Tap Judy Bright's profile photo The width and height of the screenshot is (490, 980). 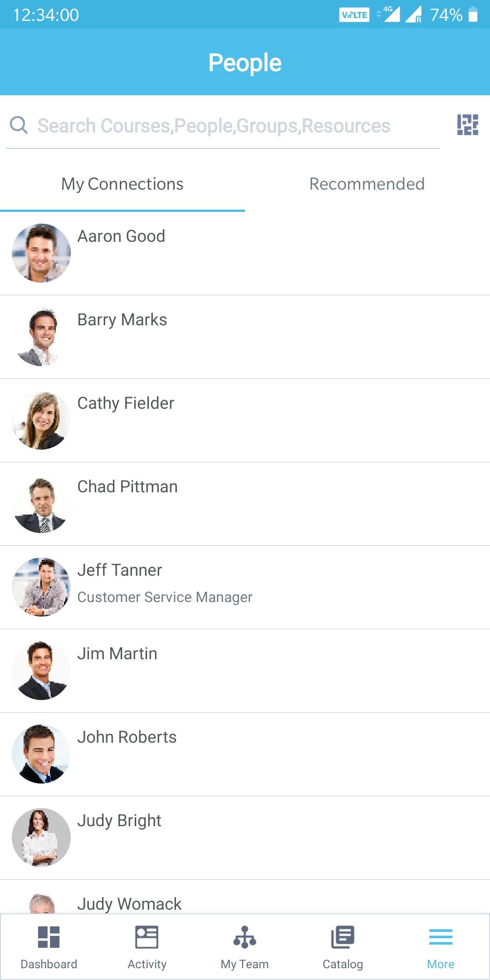(41, 838)
